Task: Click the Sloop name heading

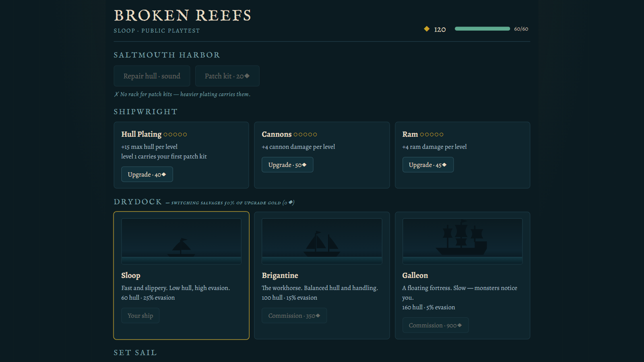Action: coord(131,276)
